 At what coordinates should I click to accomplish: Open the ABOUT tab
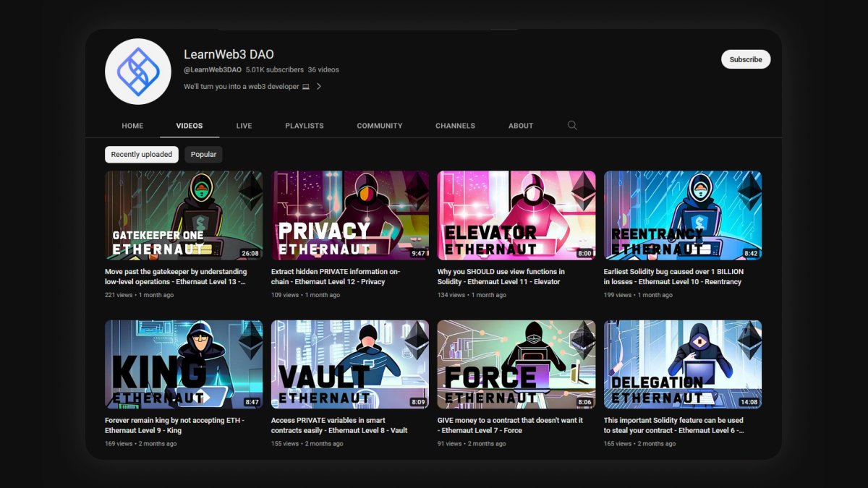pyautogui.click(x=521, y=126)
